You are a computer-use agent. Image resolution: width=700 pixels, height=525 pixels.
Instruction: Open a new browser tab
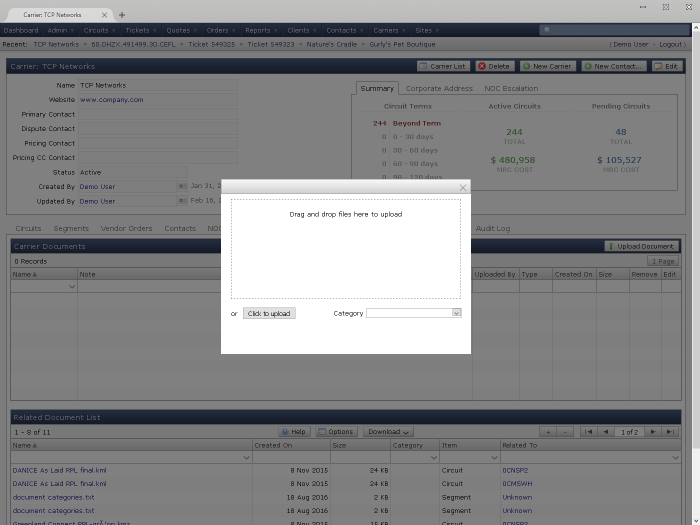click(122, 15)
